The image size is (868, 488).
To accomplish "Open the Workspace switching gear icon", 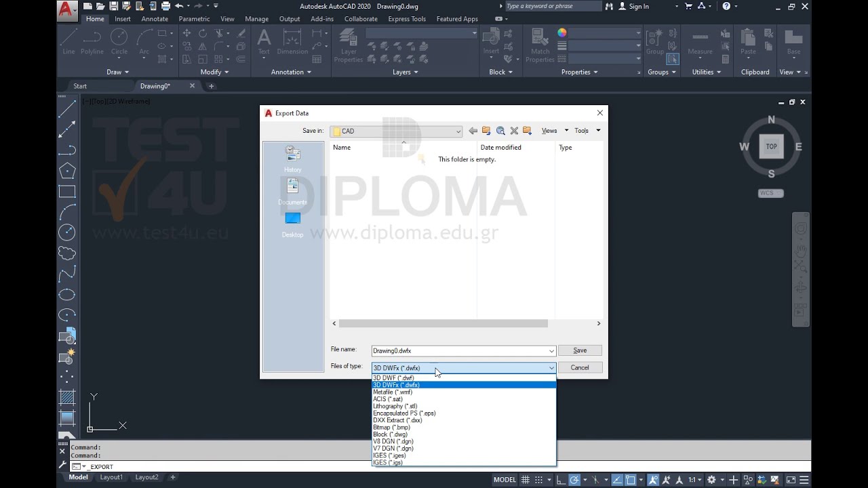I will coord(711,480).
